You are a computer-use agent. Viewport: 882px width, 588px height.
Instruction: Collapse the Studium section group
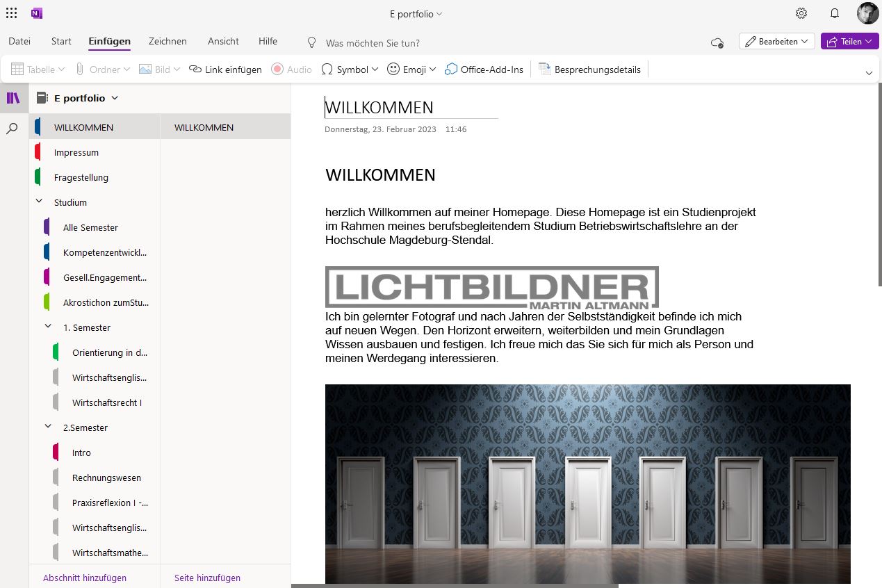pos(40,202)
